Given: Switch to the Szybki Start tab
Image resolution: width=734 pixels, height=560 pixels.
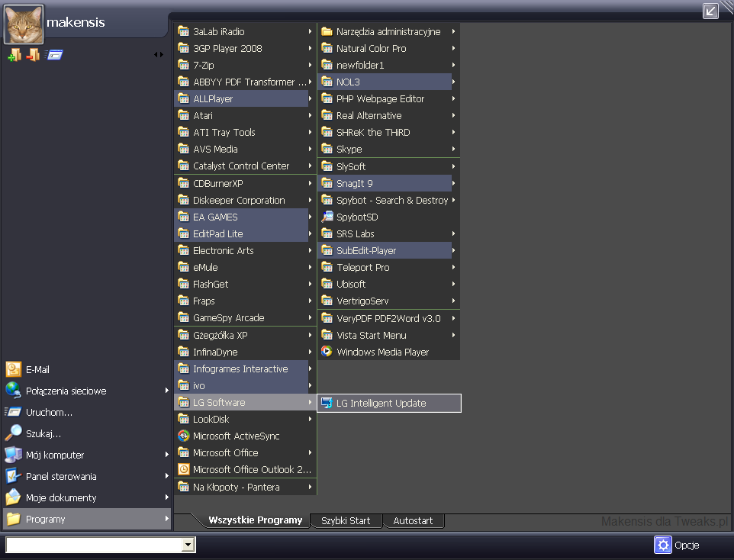Looking at the screenshot, I should (x=346, y=520).
